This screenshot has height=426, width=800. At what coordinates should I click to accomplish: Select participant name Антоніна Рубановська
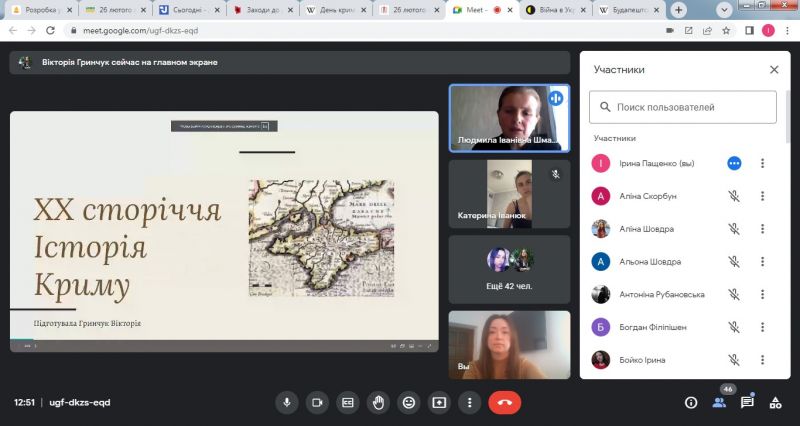pyautogui.click(x=662, y=294)
